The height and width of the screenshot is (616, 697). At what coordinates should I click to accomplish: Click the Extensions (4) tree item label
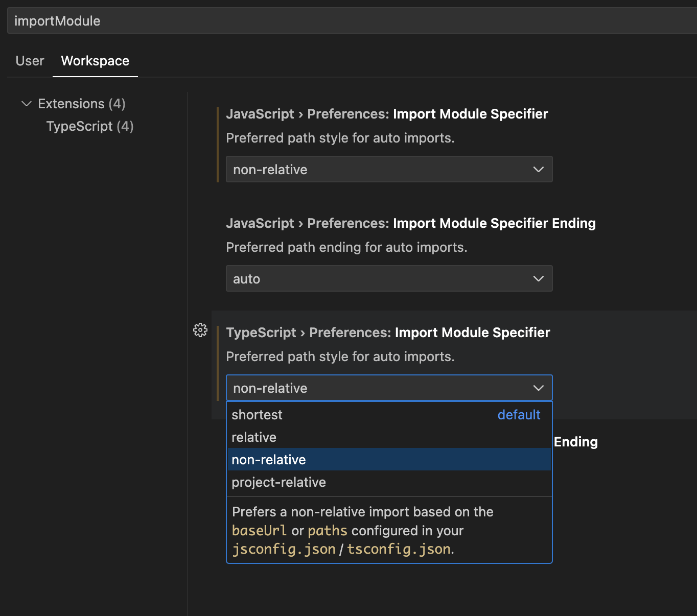pyautogui.click(x=82, y=104)
